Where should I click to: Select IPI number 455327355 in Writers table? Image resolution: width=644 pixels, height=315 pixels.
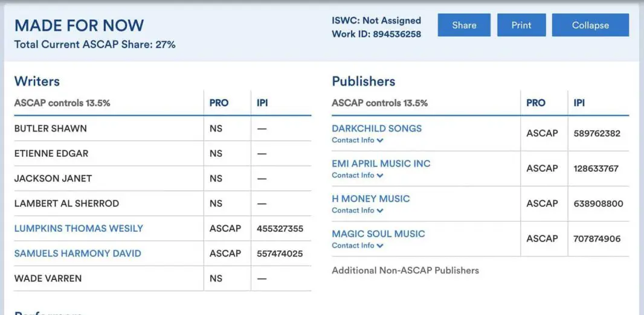point(280,229)
